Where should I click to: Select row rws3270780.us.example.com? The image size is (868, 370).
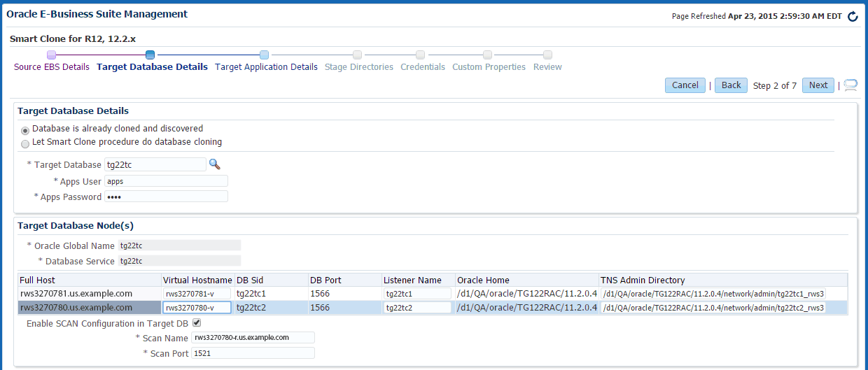point(433,308)
